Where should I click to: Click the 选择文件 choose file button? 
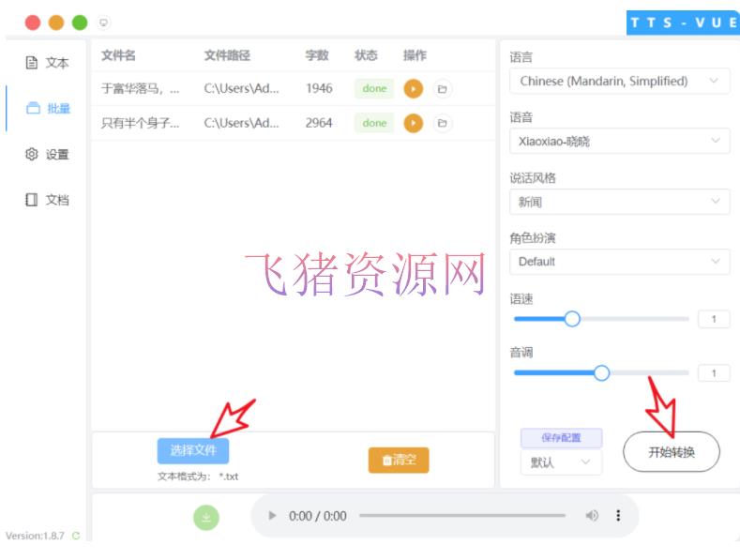[193, 450]
